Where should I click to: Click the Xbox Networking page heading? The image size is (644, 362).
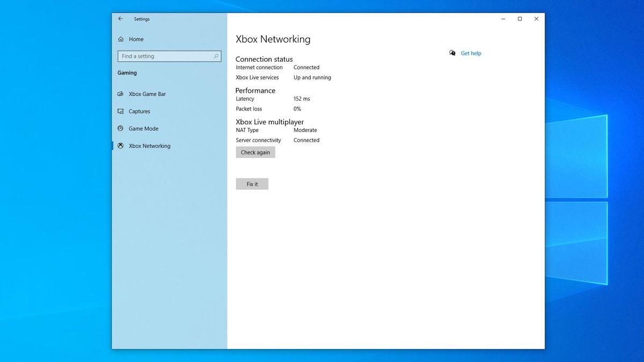point(273,39)
